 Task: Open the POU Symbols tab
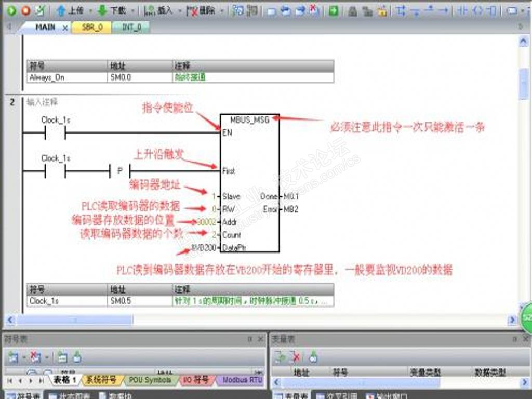coord(150,380)
